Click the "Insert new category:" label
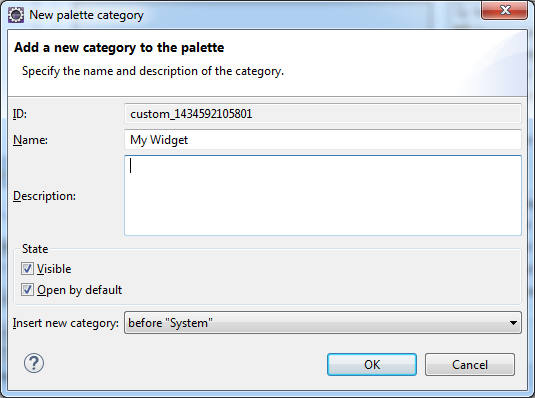The image size is (535, 398). click(x=66, y=323)
